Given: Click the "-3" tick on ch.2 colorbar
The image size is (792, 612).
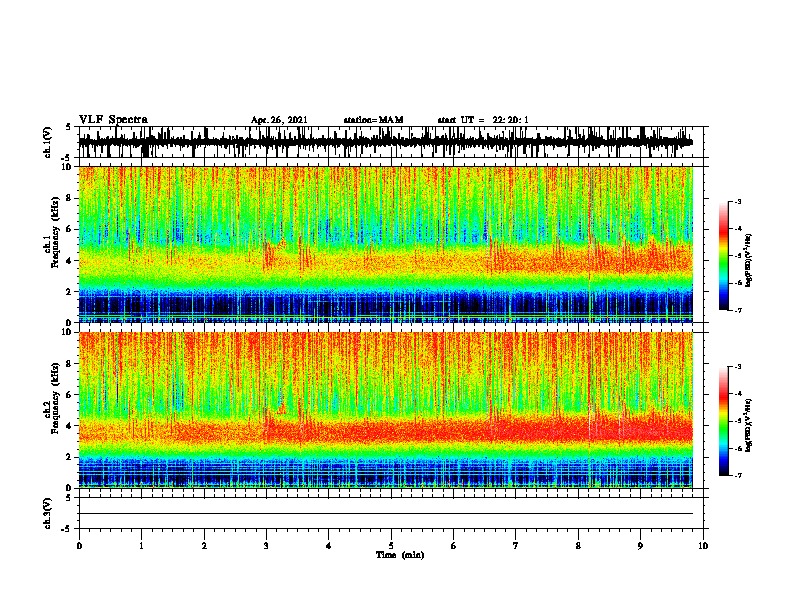Looking at the screenshot, I should click(x=737, y=367).
